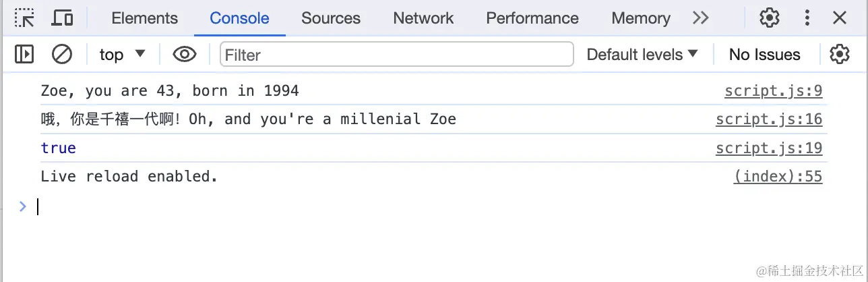
Task: Open the three-dot customize DevTools menu
Action: point(807,18)
